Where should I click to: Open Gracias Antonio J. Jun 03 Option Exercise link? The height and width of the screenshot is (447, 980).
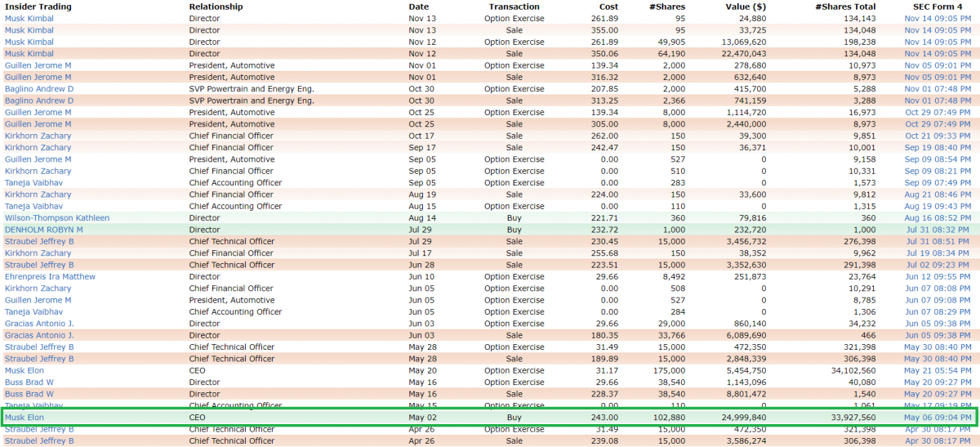39,324
